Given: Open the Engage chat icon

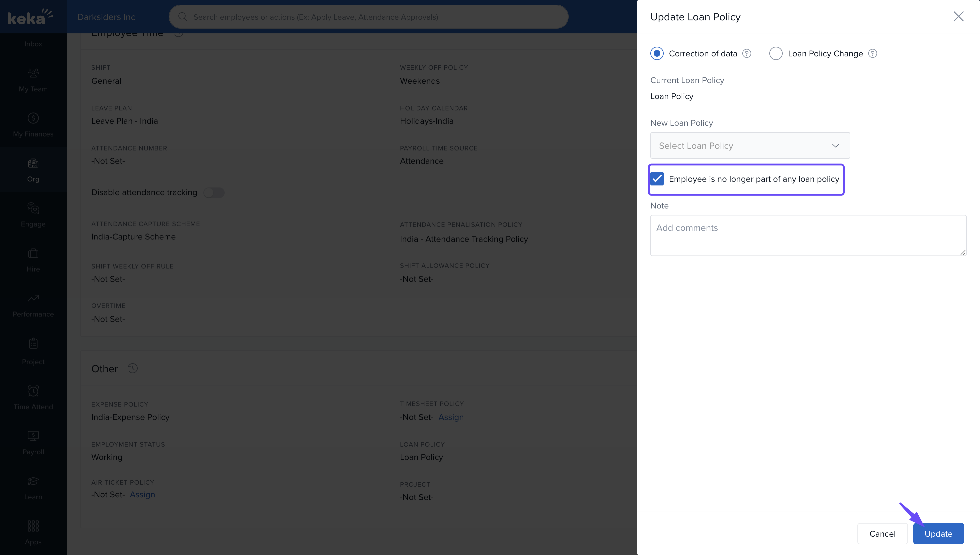Looking at the screenshot, I should click(x=33, y=208).
